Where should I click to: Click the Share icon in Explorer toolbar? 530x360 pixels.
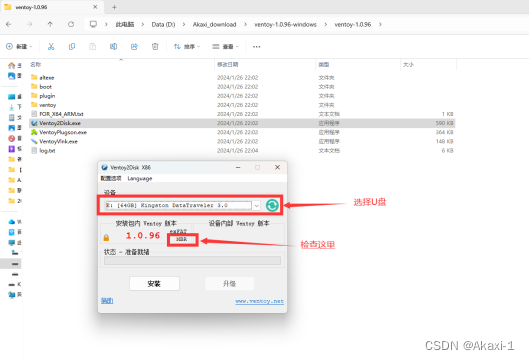134,47
